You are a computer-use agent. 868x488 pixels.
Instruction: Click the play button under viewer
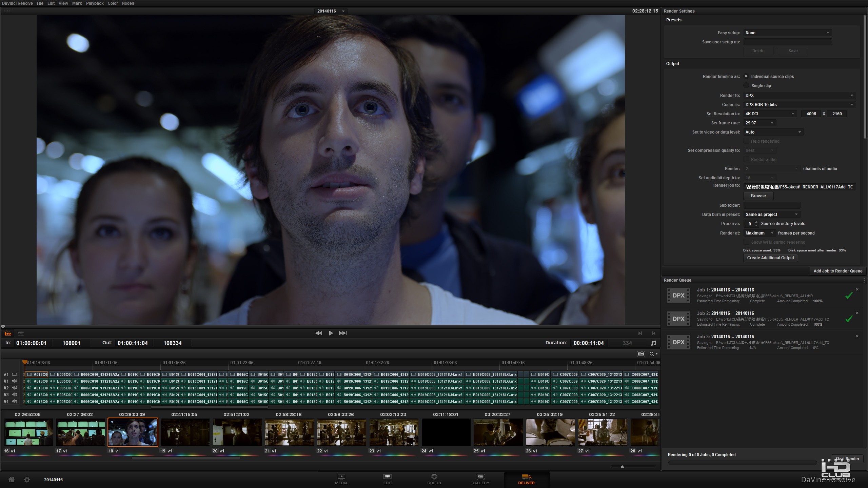(331, 333)
